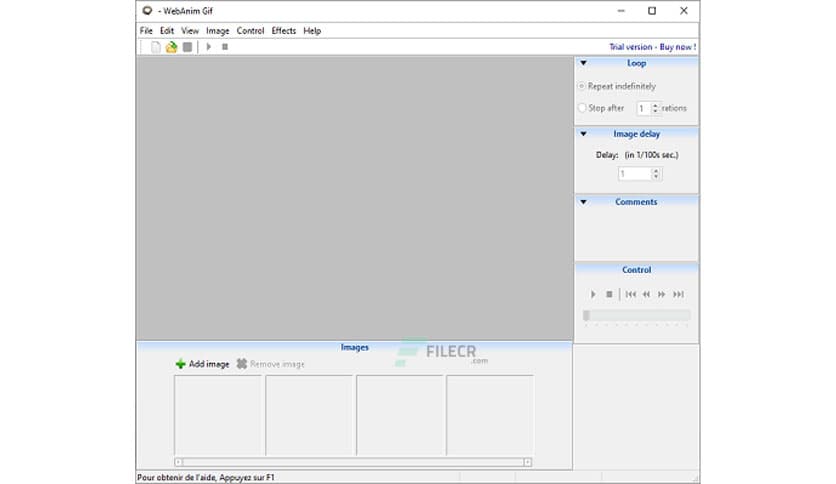Jump to first frame in Control panel
Screen dimensions: 836x484
(631, 294)
